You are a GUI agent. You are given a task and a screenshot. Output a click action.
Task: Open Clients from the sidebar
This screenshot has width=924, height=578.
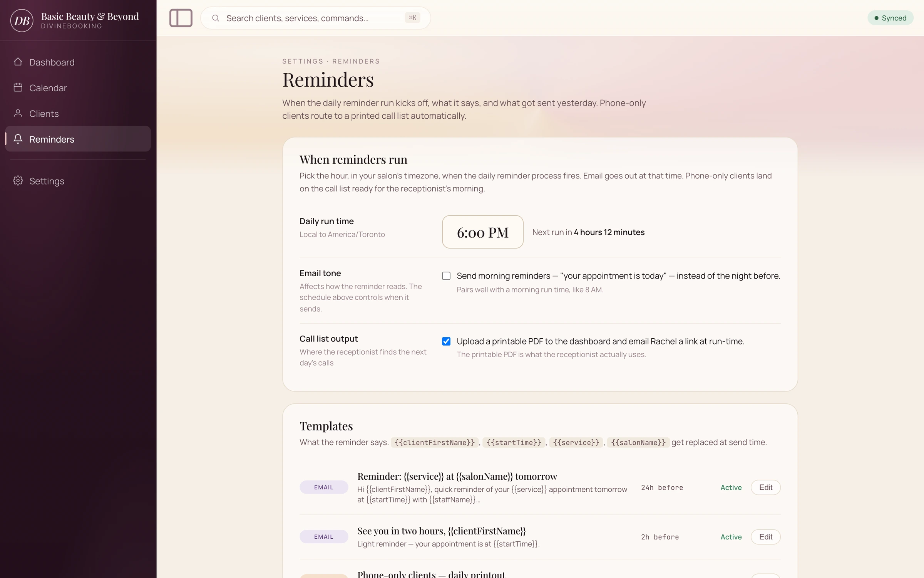click(78, 114)
